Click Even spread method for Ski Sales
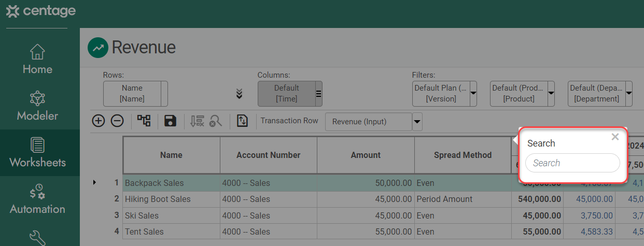Viewport: 644px width, 246px height. coord(463,215)
